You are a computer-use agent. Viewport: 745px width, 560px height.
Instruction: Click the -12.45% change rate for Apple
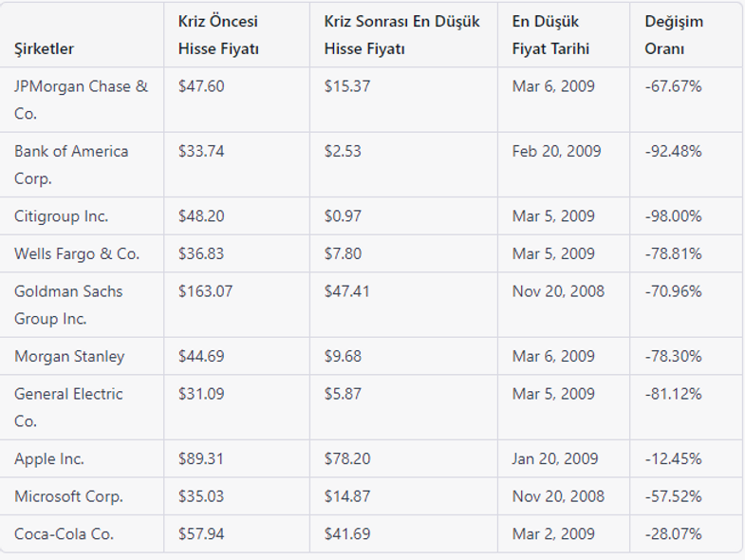point(673,458)
